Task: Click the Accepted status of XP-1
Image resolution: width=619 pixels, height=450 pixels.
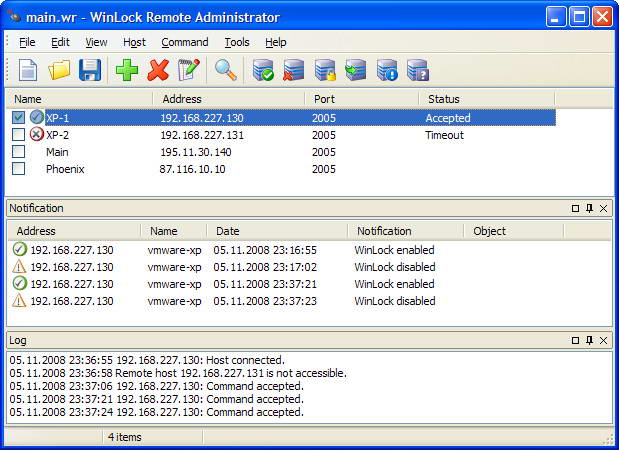Action: pyautogui.click(x=448, y=118)
